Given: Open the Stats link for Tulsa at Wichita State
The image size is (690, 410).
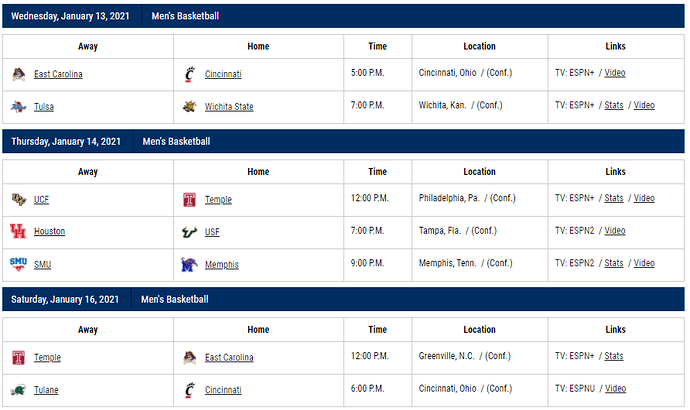Looking at the screenshot, I should 614,105.
